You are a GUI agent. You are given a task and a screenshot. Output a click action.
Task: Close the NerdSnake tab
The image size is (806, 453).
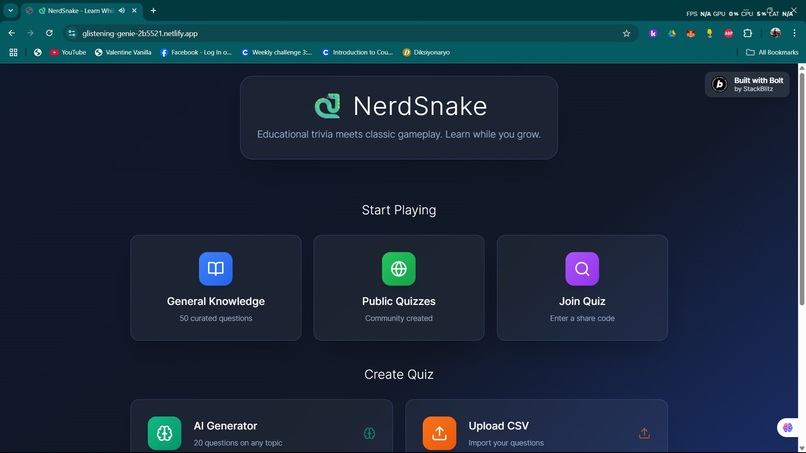pyautogui.click(x=134, y=10)
